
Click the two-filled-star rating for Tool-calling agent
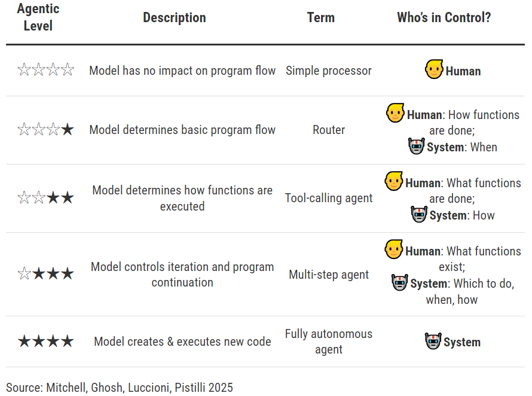tap(45, 197)
